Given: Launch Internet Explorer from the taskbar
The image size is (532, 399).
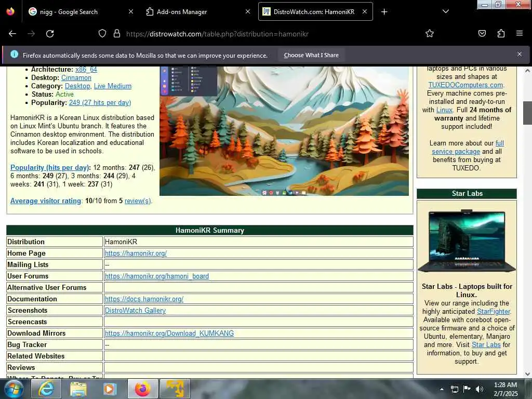Looking at the screenshot, I should pos(46,389).
